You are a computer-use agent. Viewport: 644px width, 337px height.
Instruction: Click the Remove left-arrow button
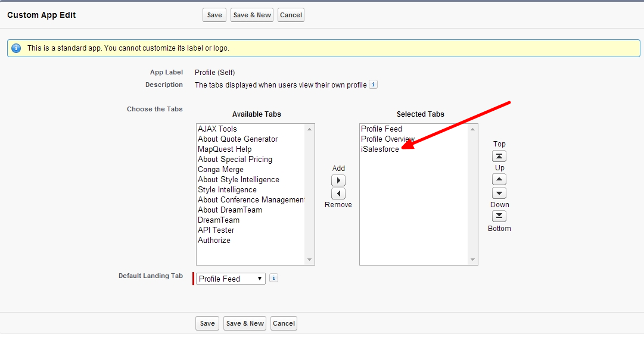[x=338, y=194]
